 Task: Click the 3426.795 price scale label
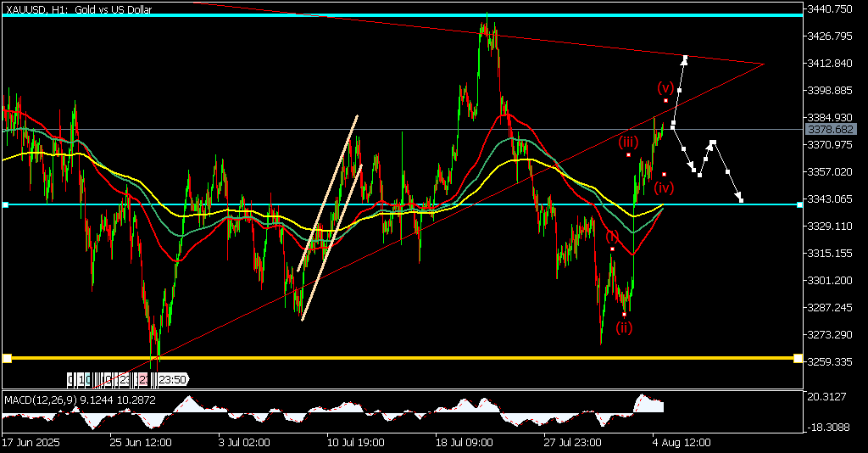[830, 36]
